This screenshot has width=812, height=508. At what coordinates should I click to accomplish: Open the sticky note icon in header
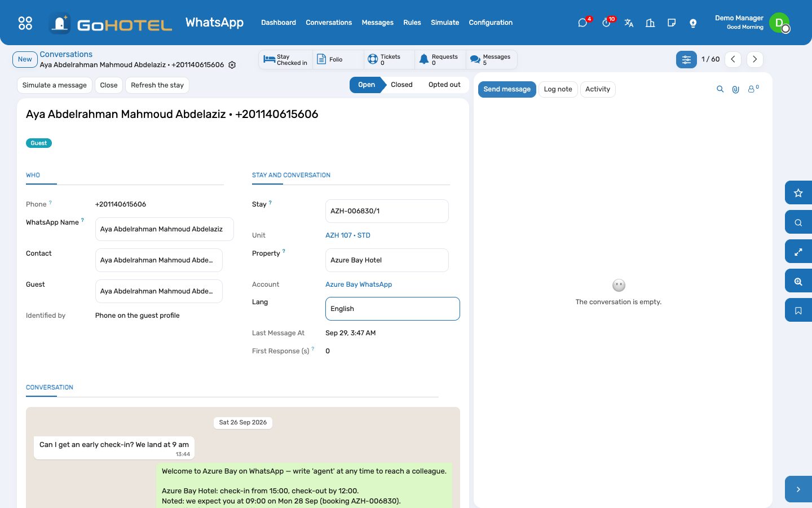tap(672, 23)
